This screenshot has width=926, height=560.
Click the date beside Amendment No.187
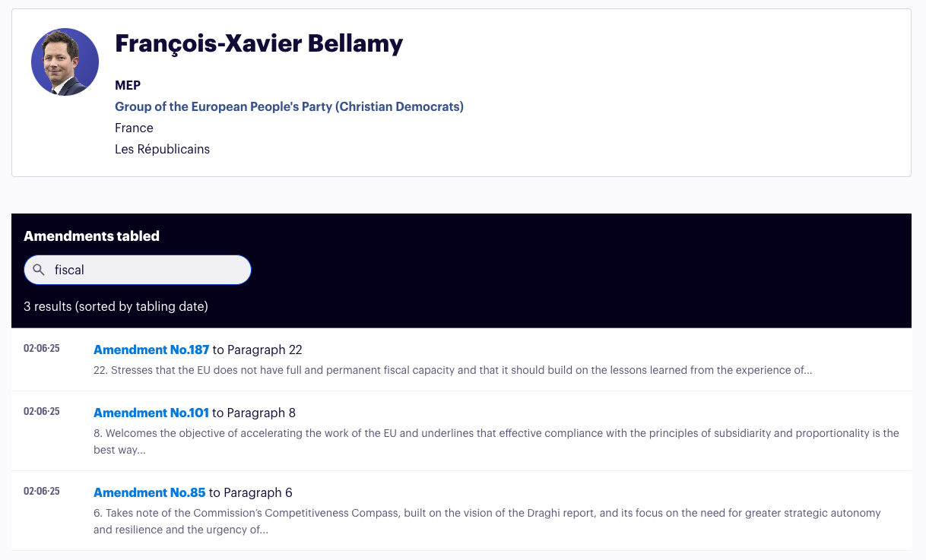[42, 349]
